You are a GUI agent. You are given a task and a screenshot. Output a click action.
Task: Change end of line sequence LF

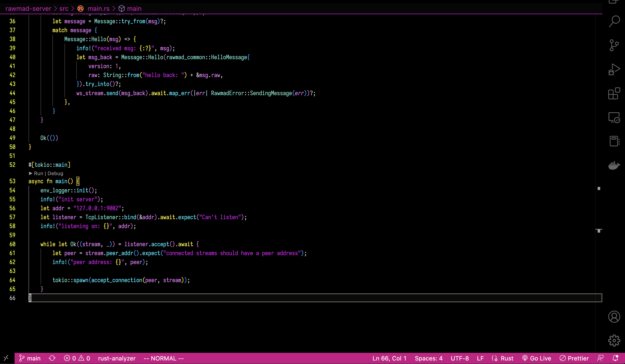pyautogui.click(x=480, y=358)
